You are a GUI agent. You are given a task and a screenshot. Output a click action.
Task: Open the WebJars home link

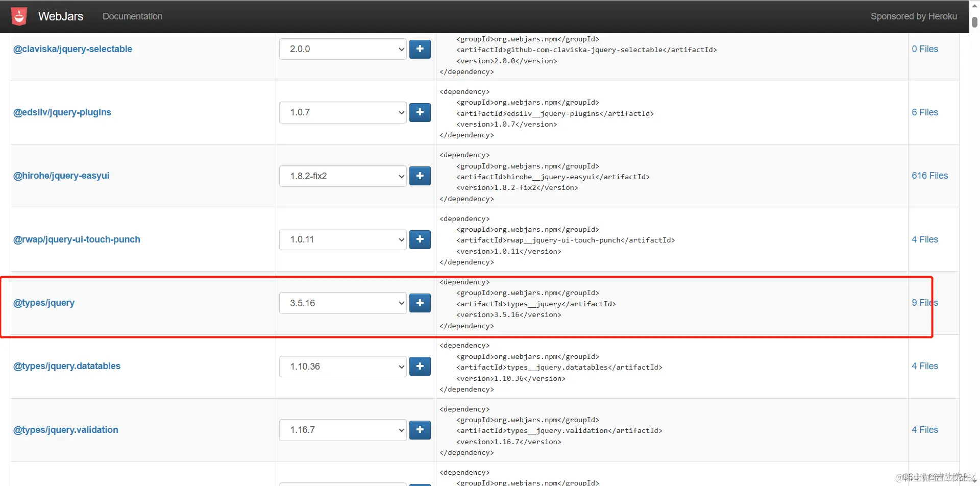(x=61, y=16)
